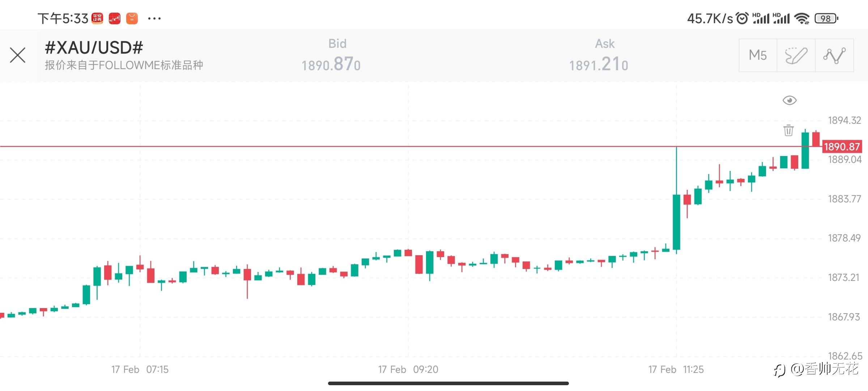Tap the #XAU/USD# symbol title
Screen dimensions: 868x391
click(94, 47)
